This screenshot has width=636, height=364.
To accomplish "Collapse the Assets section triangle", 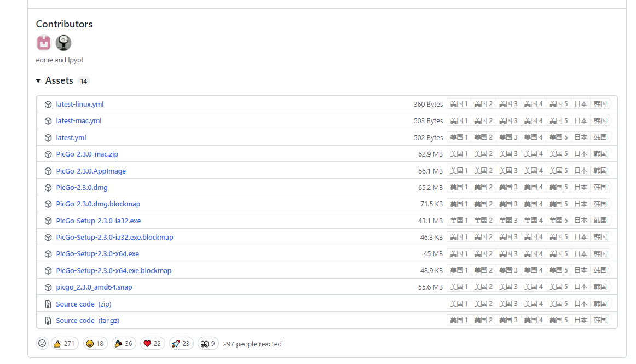I will coord(38,81).
